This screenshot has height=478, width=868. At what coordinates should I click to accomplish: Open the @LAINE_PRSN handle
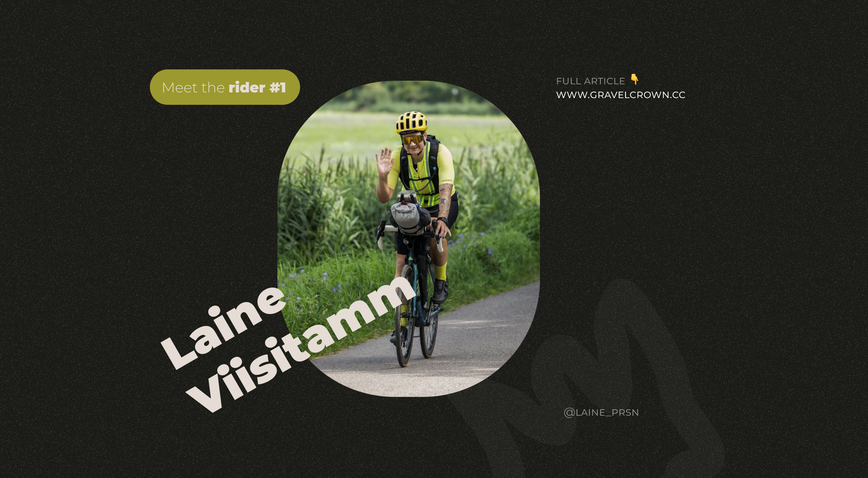601,412
